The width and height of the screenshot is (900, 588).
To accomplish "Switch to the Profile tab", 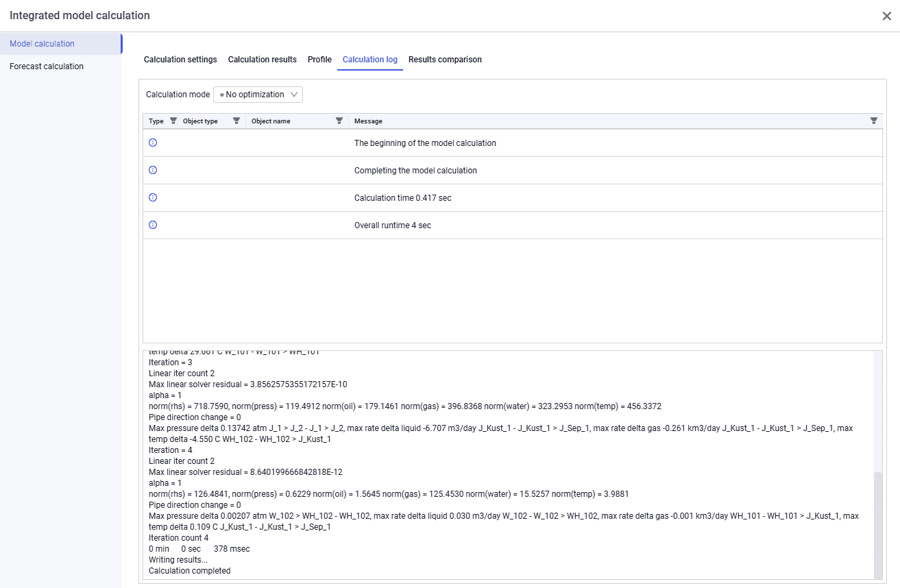I will click(319, 60).
